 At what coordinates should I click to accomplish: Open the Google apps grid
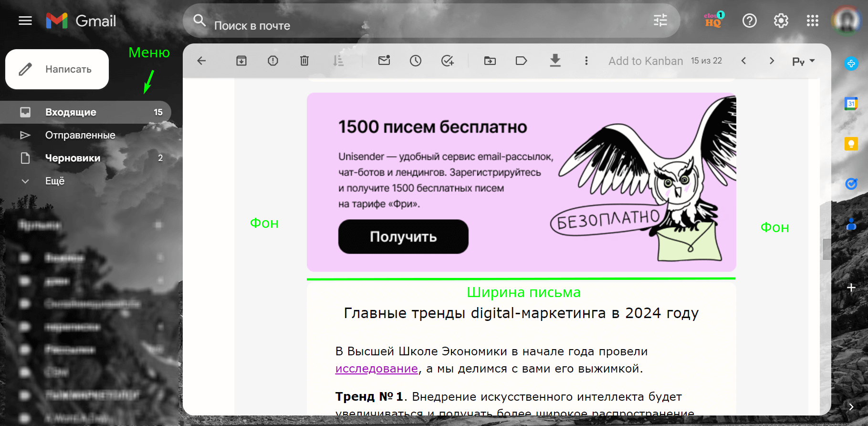[x=813, y=21]
